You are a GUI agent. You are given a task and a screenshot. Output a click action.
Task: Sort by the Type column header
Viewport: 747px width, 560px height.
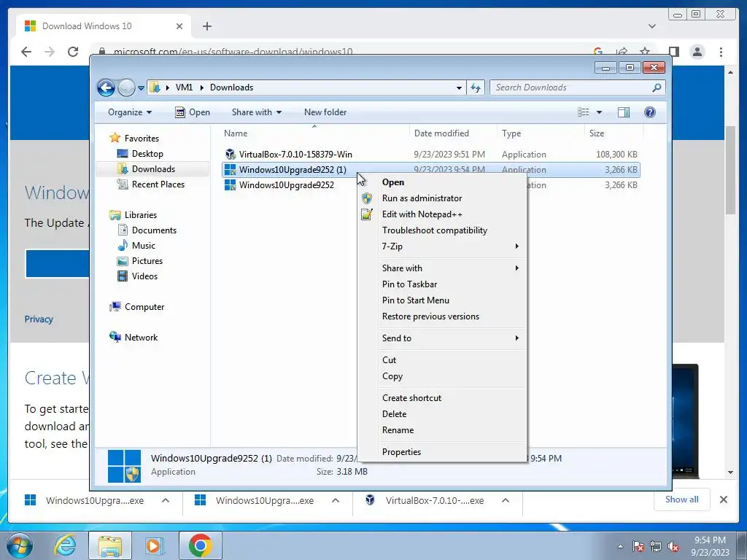(x=511, y=133)
